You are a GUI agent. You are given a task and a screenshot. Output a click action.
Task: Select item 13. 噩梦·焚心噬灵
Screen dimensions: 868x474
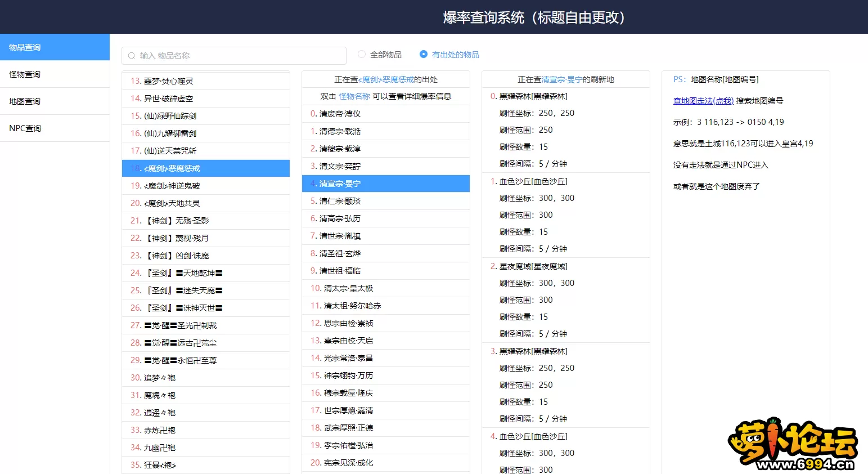point(206,81)
